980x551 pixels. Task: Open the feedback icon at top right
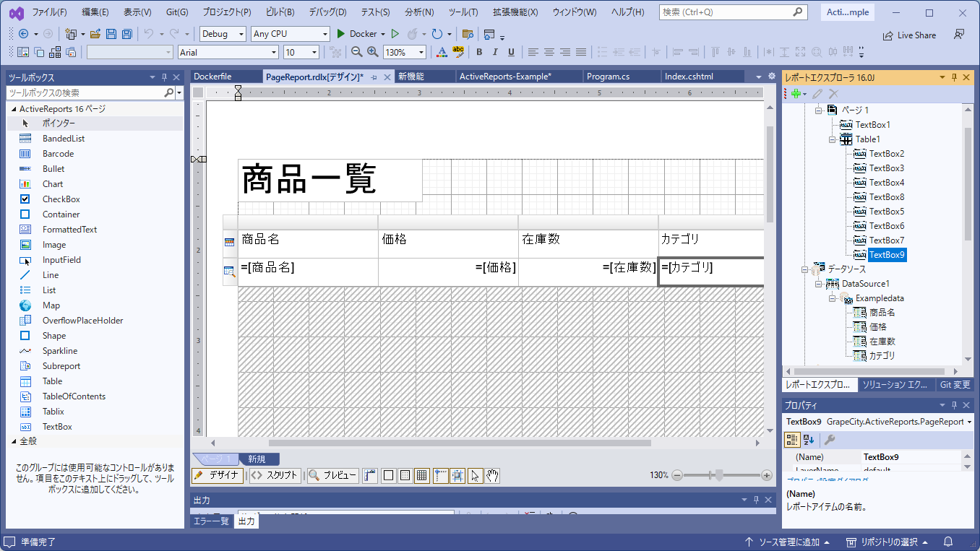[x=959, y=34]
